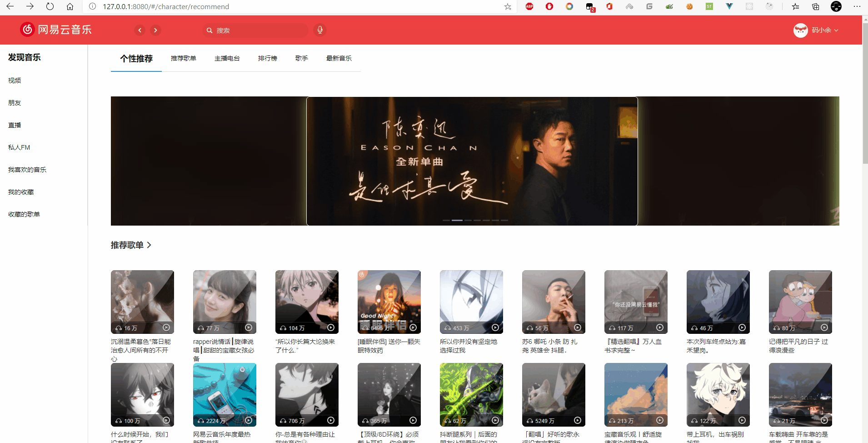Play the 453万 playlist via play icon
Image resolution: width=868 pixels, height=443 pixels.
click(495, 327)
